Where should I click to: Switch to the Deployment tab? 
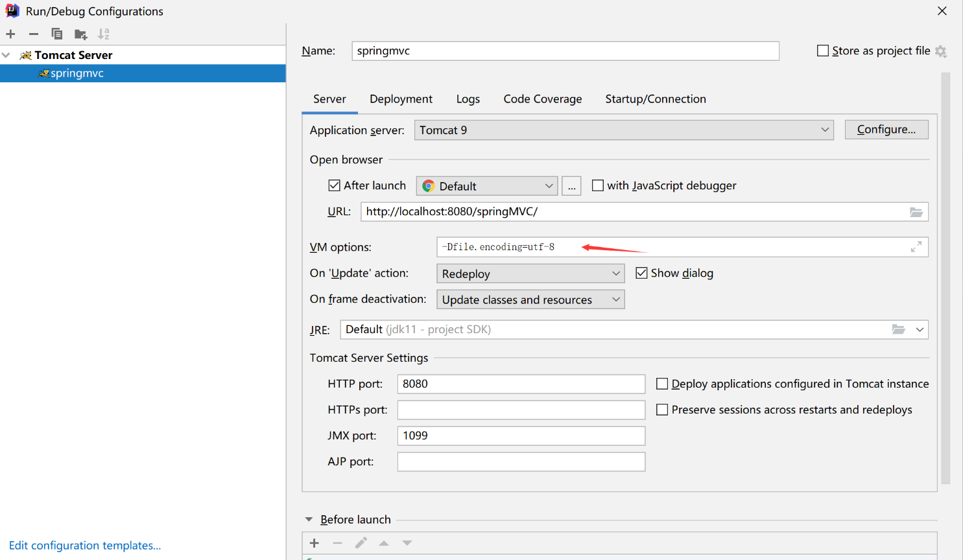click(x=401, y=99)
